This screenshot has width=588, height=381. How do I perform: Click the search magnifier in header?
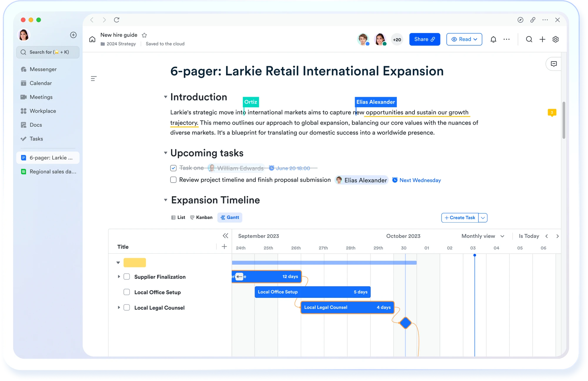tap(529, 39)
